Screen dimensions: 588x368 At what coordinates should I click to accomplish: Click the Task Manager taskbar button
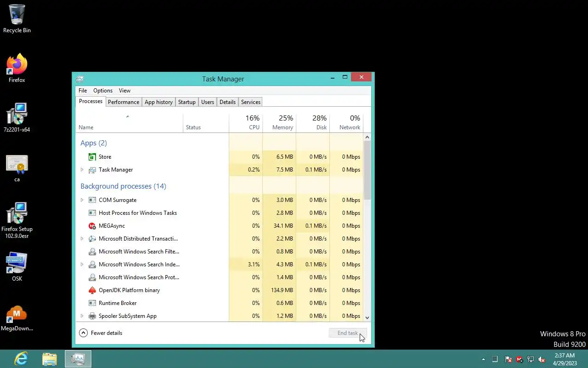point(78,359)
